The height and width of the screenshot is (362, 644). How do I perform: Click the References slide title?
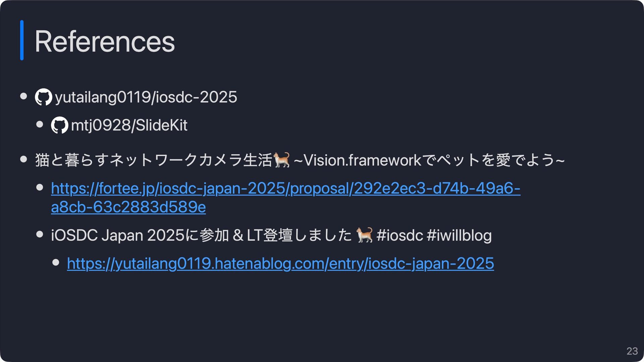[x=105, y=41]
